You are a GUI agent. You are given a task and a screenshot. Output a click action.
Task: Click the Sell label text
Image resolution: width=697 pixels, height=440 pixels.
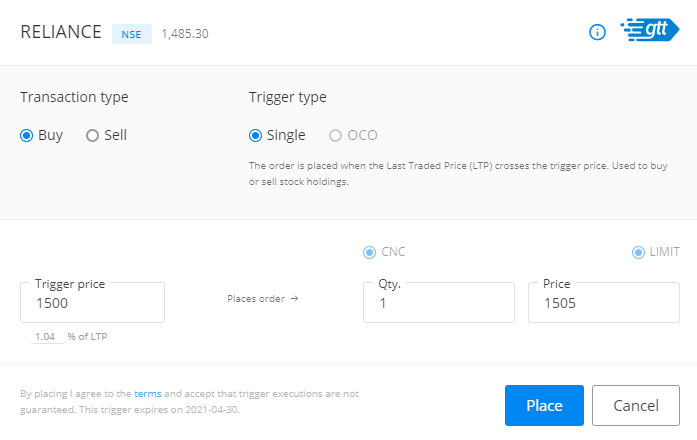pos(116,135)
